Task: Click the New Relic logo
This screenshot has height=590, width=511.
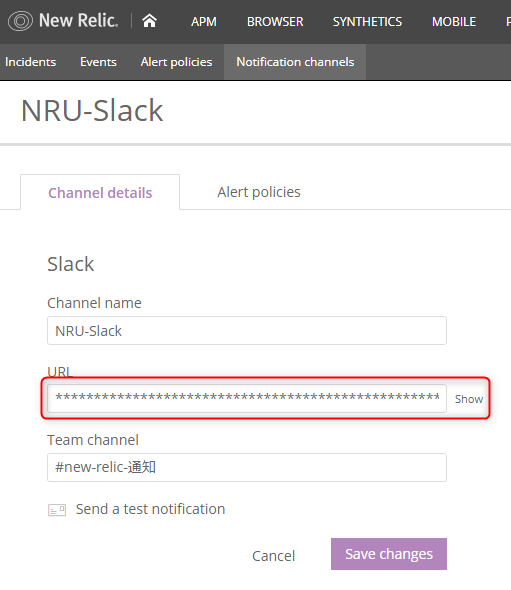Action: pos(63,21)
